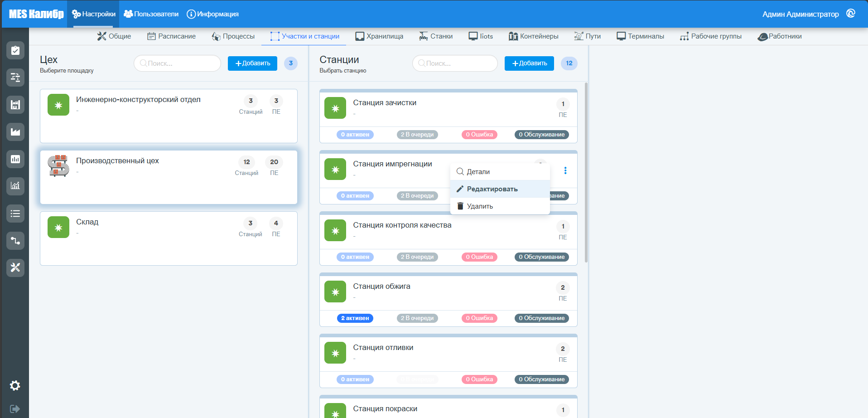The width and height of the screenshot is (868, 418).
Task: Switch to the Работники tab
Action: point(780,36)
